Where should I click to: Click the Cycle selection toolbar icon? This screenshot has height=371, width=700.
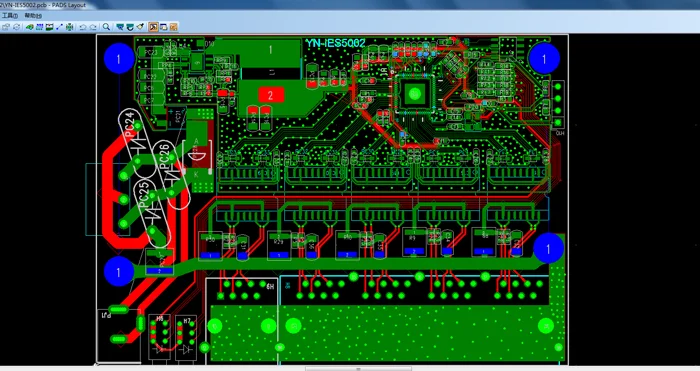17,27
